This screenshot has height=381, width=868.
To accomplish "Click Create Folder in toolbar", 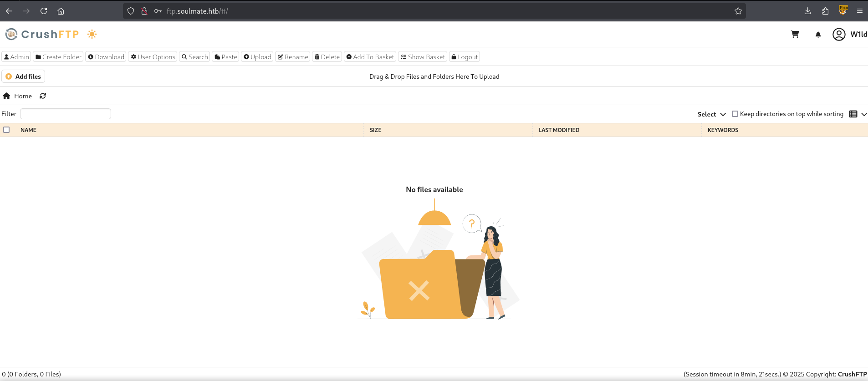I will 58,57.
